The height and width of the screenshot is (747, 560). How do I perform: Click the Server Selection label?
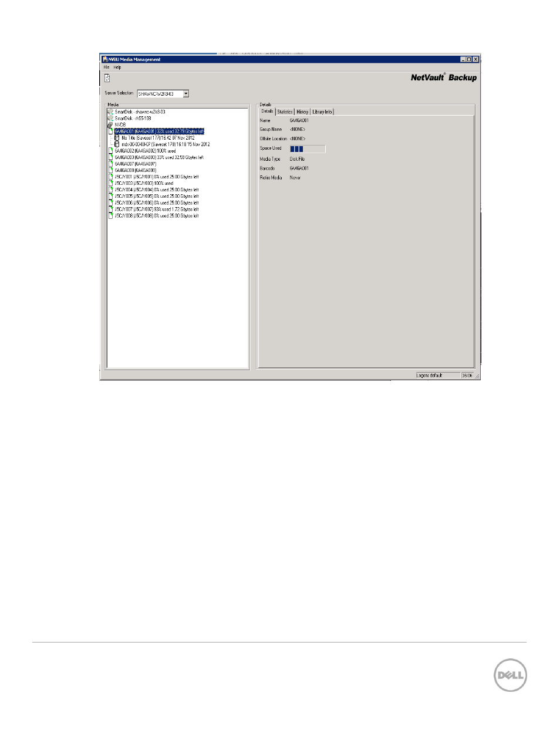pos(119,93)
